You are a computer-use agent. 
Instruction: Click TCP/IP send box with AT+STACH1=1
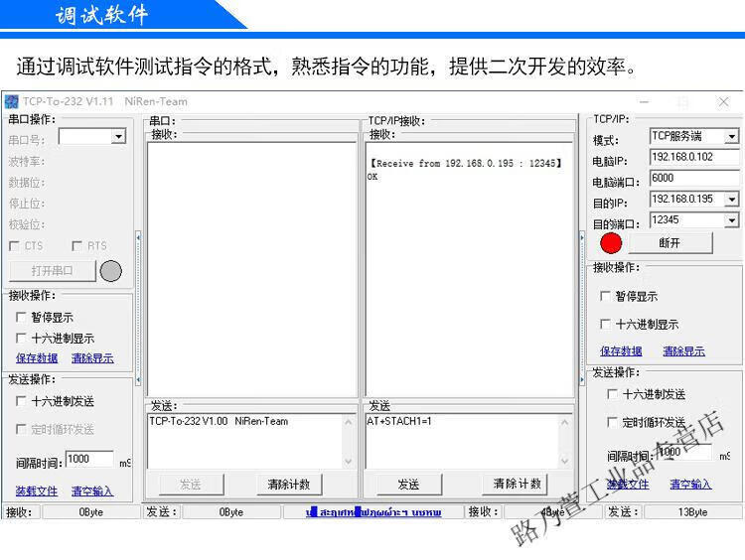tap(462, 442)
